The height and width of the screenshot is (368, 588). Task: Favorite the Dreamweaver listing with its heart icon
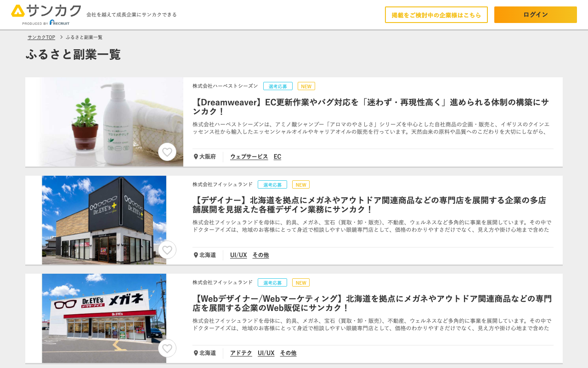[167, 152]
